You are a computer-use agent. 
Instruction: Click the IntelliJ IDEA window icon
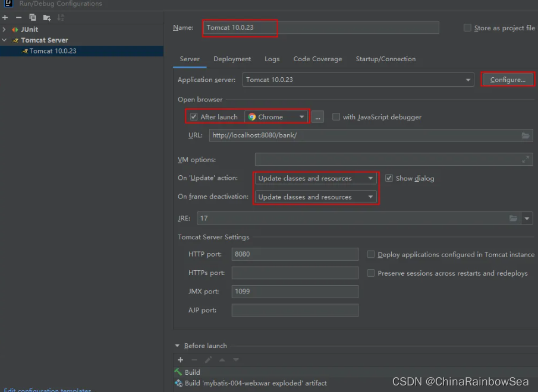tap(8, 4)
